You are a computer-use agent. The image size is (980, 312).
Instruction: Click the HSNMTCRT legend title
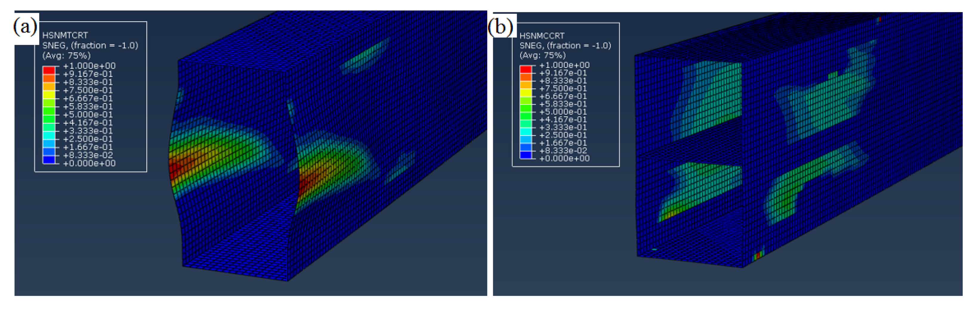click(x=65, y=35)
